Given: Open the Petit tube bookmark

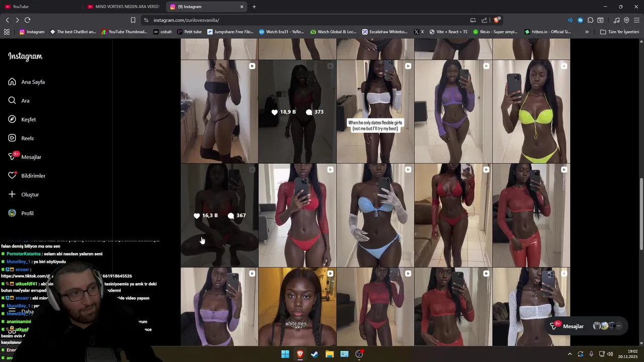Looking at the screenshot, I should (190, 32).
